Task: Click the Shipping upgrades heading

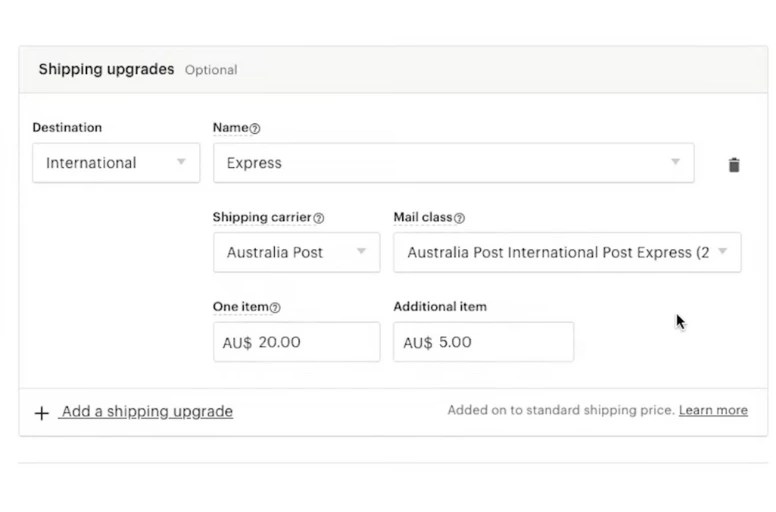Action: (106, 69)
